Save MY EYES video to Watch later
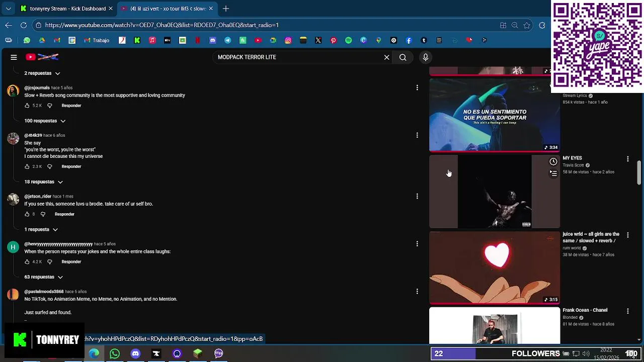Image resolution: width=644 pixels, height=362 pixels. (553, 161)
